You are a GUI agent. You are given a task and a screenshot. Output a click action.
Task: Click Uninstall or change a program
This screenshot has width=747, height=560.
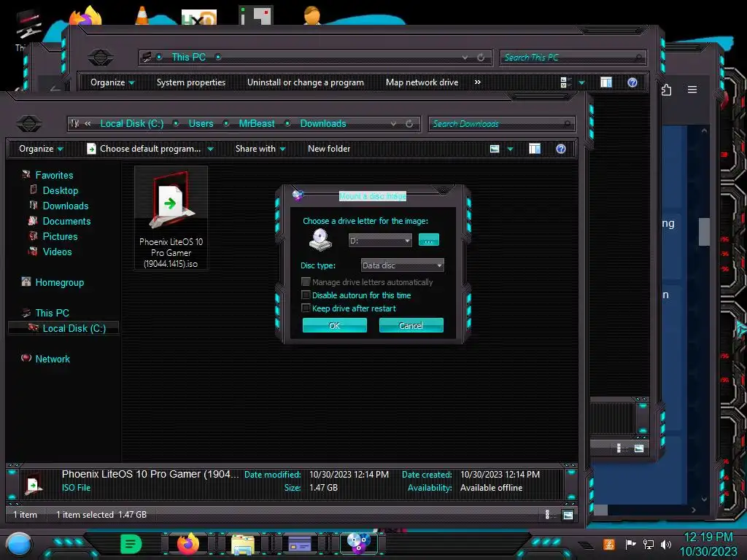click(x=306, y=82)
